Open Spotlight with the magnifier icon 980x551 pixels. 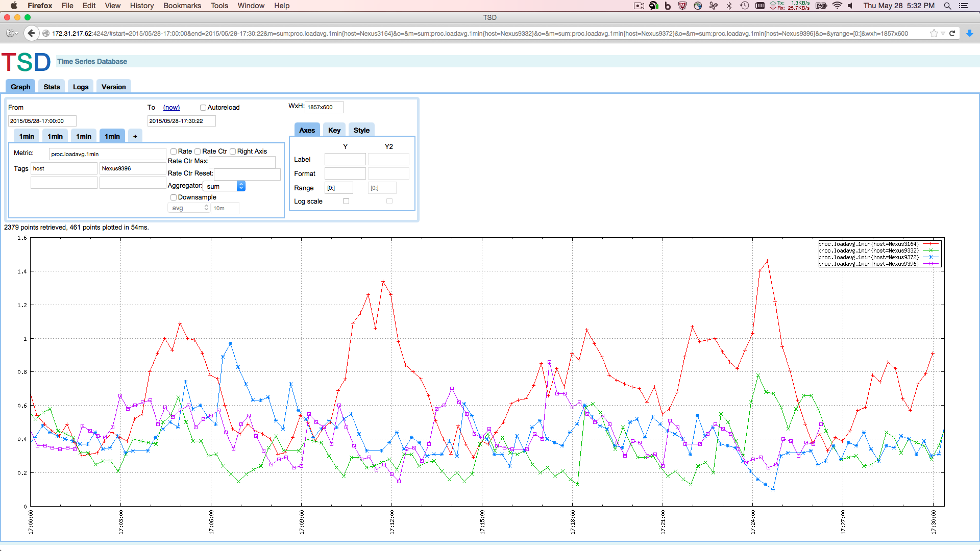(x=947, y=6)
